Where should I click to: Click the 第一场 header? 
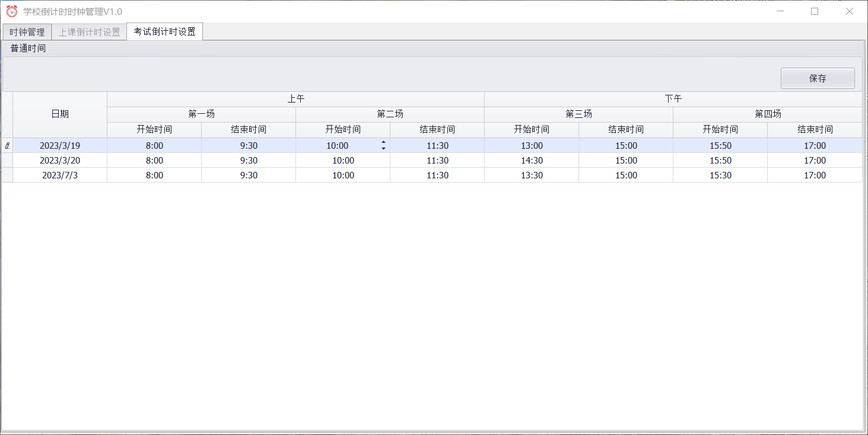tap(201, 114)
